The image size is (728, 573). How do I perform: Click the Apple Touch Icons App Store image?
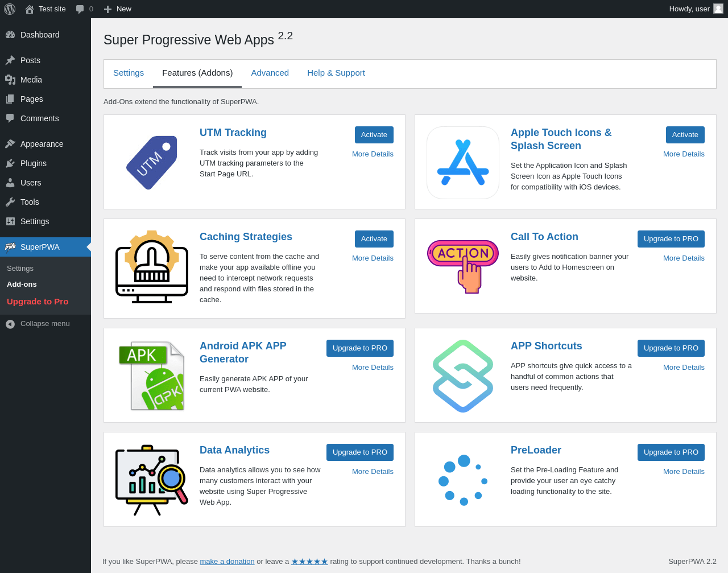tap(463, 163)
